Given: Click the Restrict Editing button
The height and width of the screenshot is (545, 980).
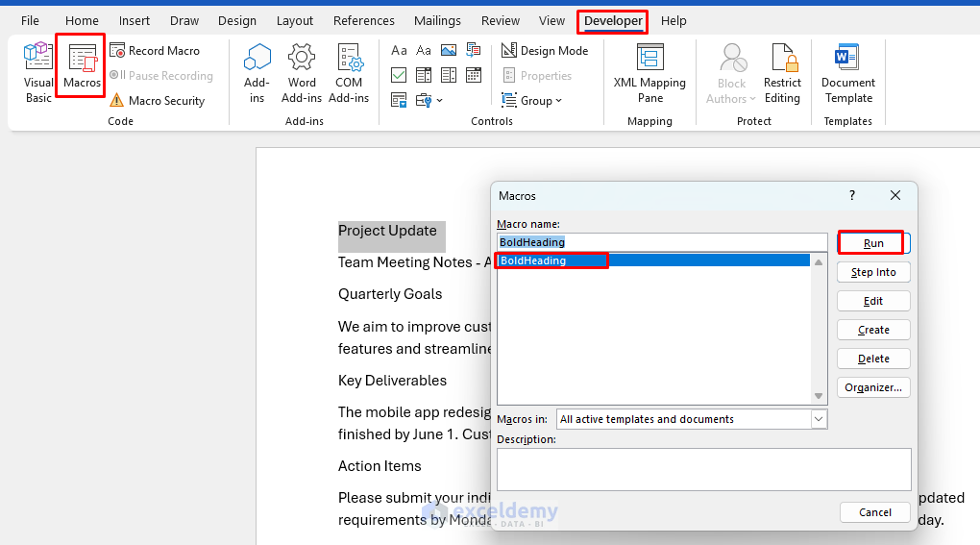Looking at the screenshot, I should tap(782, 72).
